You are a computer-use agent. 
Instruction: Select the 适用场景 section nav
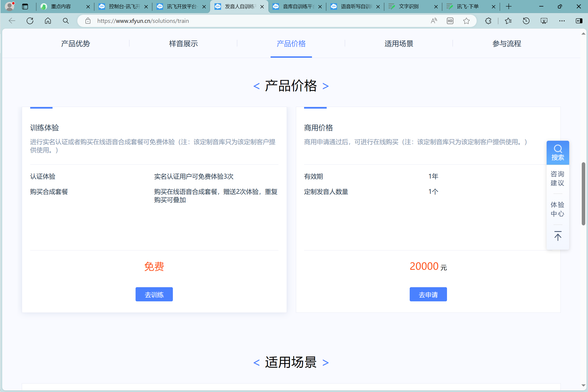[399, 44]
